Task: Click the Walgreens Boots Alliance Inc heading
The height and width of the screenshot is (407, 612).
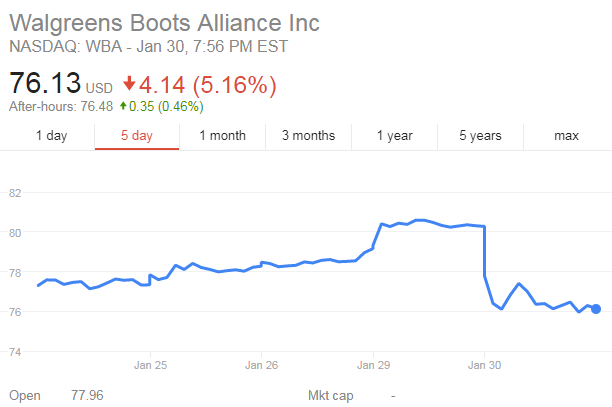Action: point(170,22)
